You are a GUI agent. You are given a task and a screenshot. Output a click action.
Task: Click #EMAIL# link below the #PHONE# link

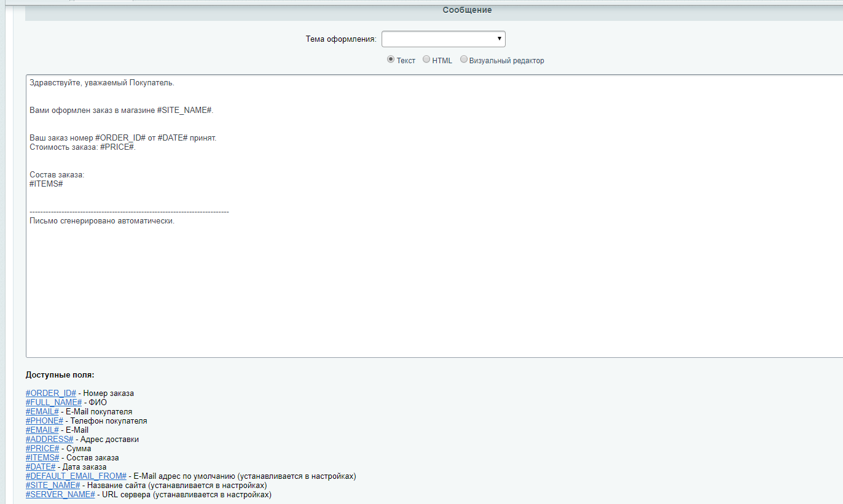(42, 430)
